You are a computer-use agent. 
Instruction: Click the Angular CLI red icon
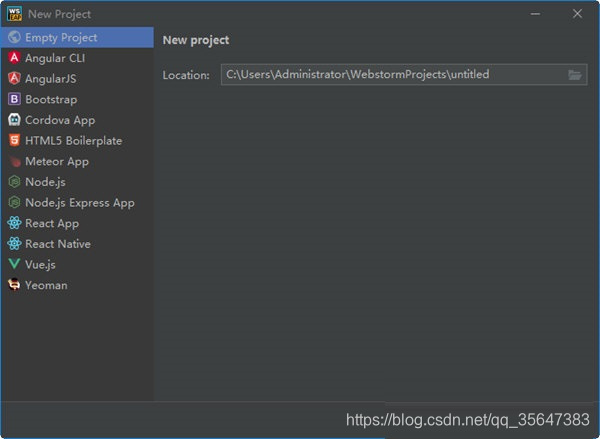[14, 58]
